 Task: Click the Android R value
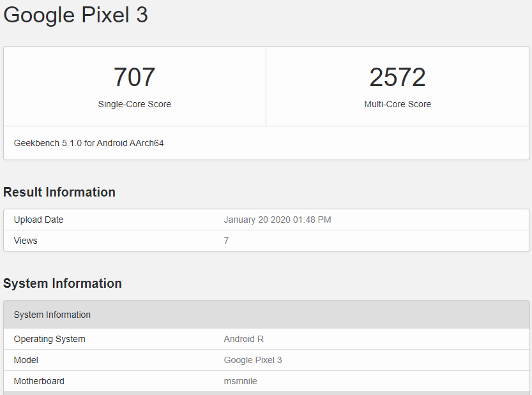click(243, 339)
